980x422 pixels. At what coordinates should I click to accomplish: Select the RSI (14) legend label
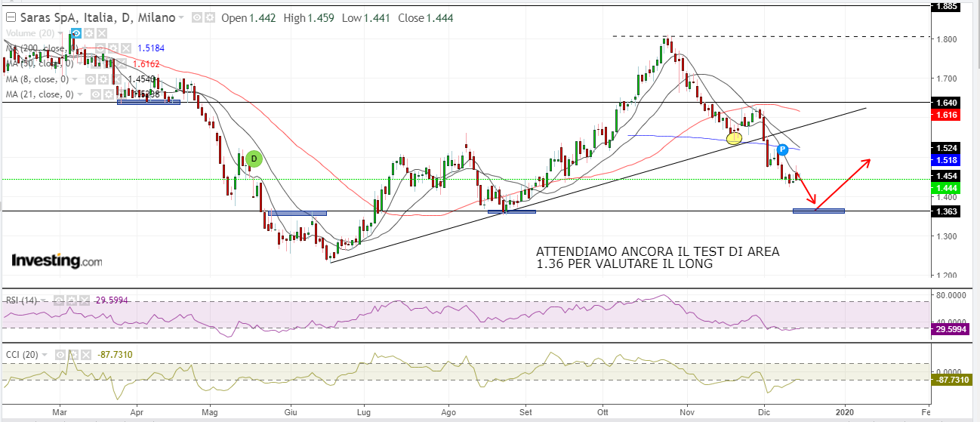point(21,300)
